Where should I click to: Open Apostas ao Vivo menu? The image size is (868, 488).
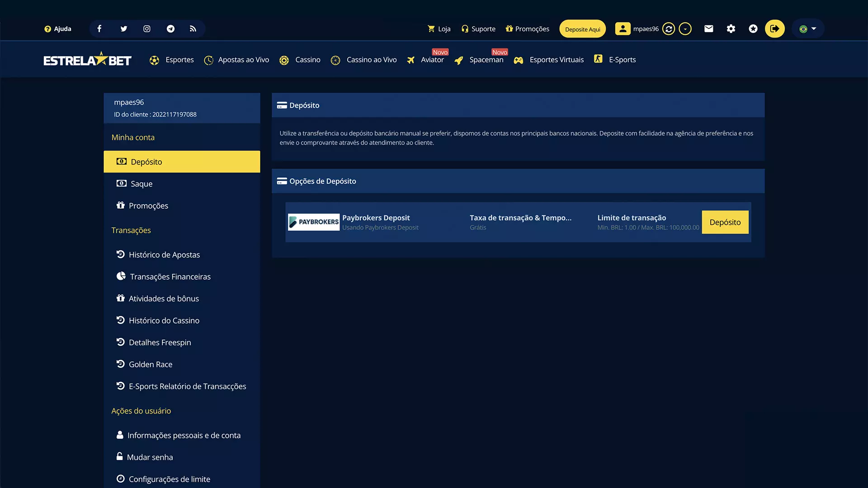236,60
